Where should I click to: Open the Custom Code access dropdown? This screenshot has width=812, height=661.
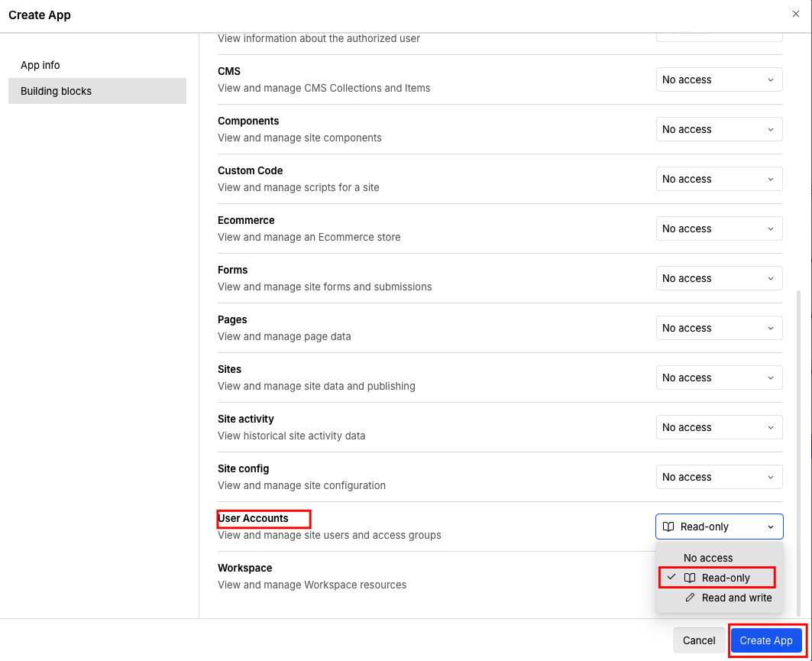coord(719,179)
